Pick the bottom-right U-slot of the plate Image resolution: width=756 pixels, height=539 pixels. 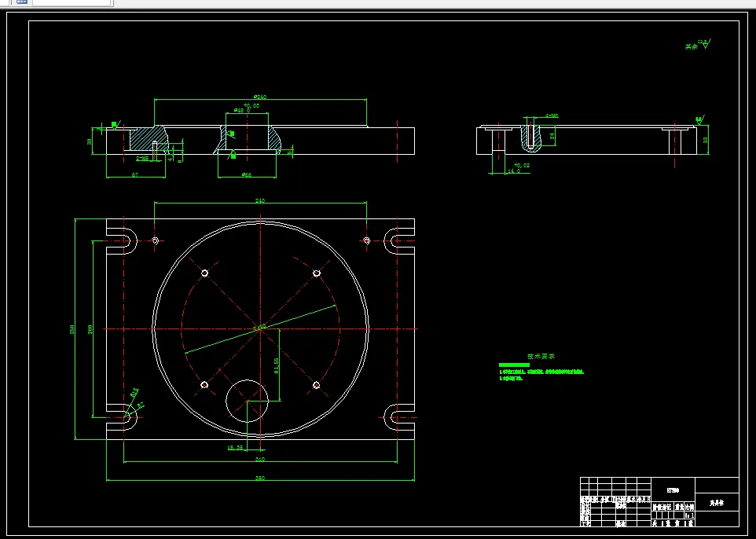399,417
